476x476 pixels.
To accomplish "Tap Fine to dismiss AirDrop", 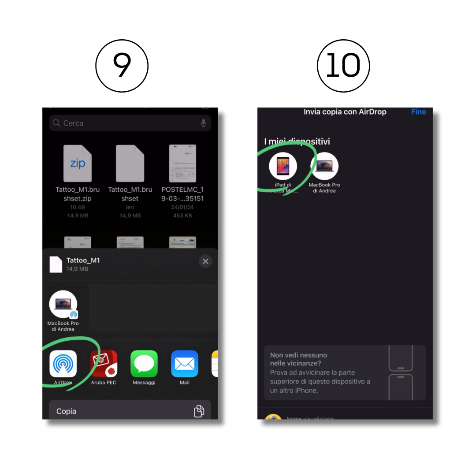I will (418, 112).
